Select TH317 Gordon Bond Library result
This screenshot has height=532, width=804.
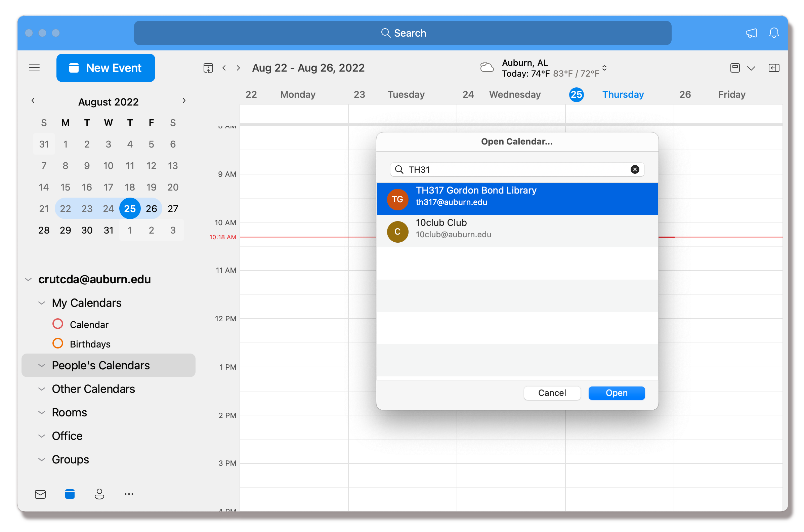coord(517,199)
